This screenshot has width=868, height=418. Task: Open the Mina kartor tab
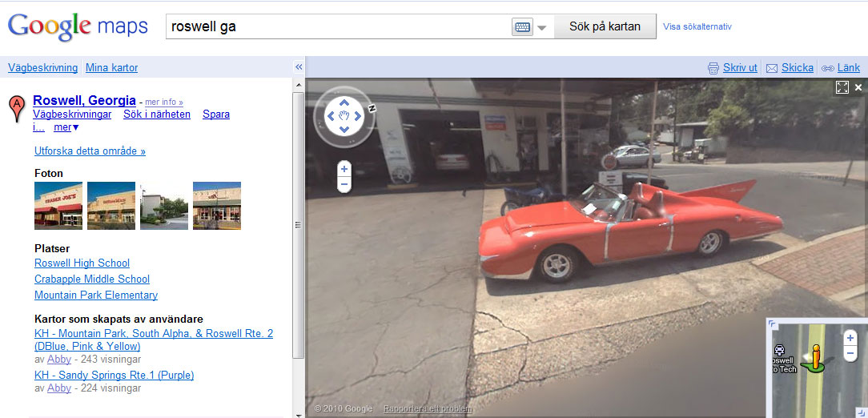point(112,67)
